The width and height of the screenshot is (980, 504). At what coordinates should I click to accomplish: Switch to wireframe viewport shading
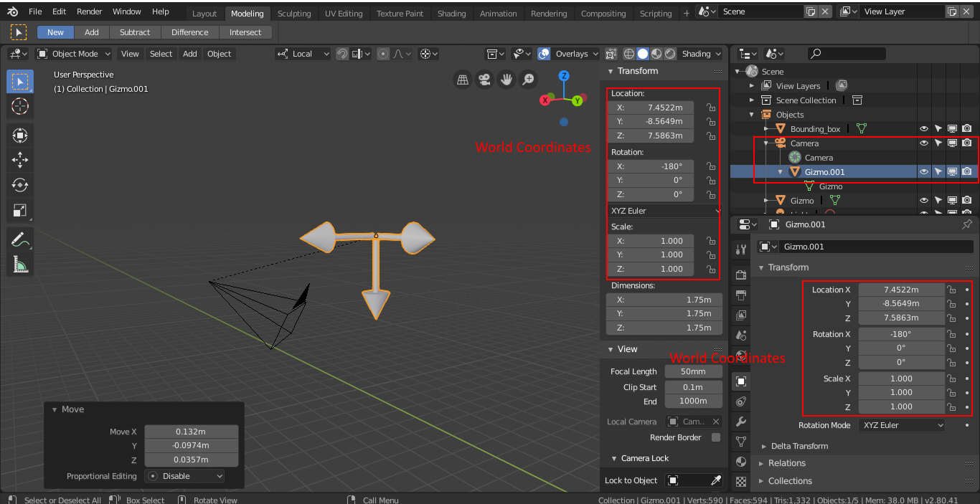coord(629,54)
